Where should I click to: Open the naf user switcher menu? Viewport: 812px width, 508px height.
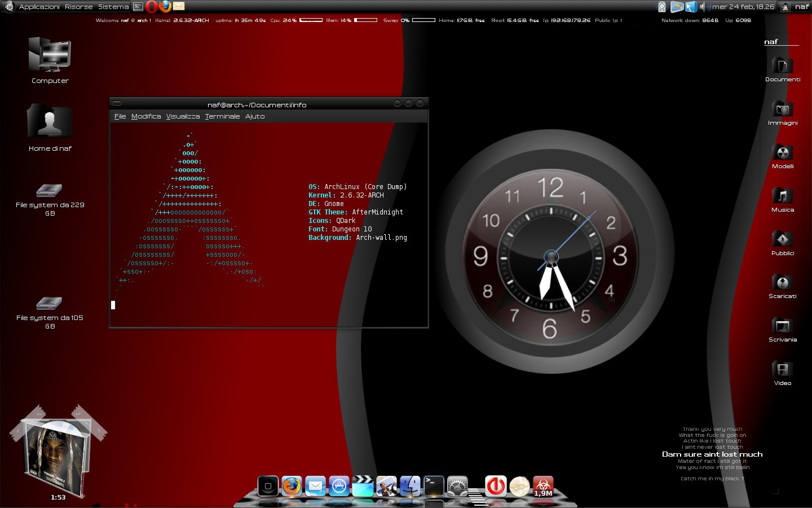(795, 7)
